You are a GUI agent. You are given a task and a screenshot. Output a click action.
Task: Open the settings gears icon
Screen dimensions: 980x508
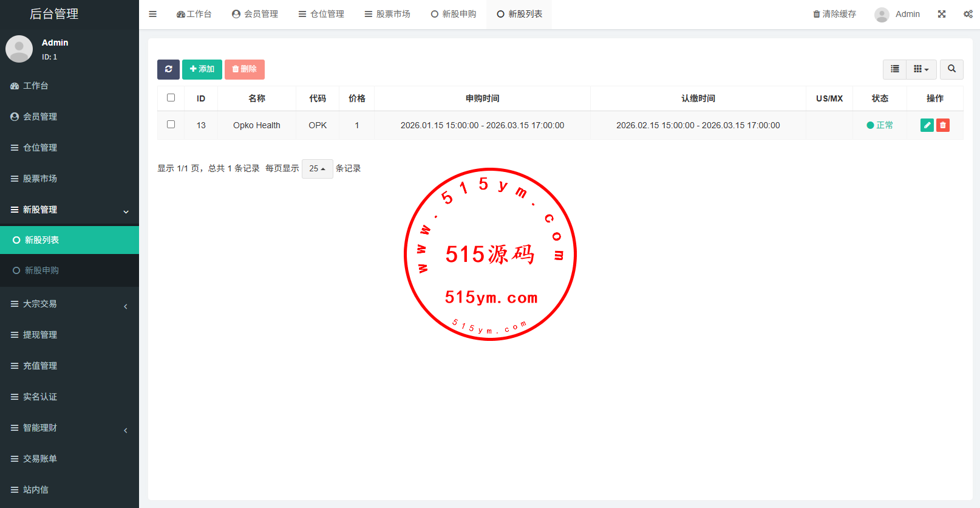(x=968, y=14)
